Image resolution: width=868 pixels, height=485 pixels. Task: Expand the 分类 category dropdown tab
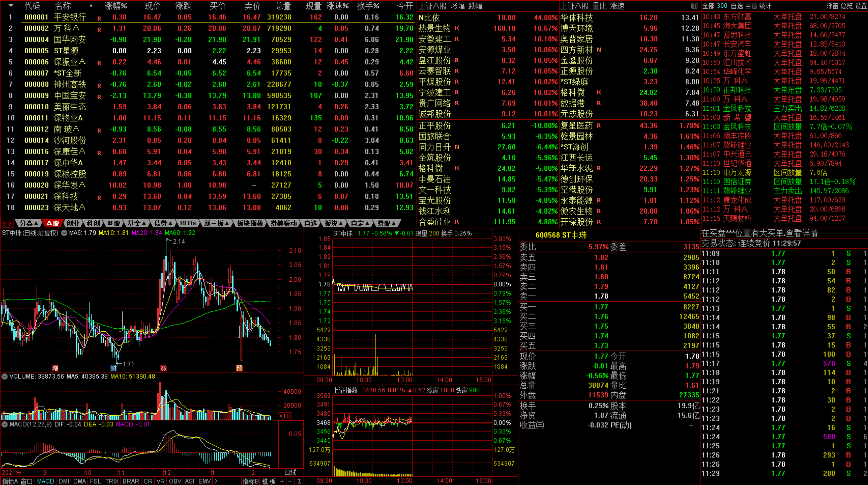[28, 223]
